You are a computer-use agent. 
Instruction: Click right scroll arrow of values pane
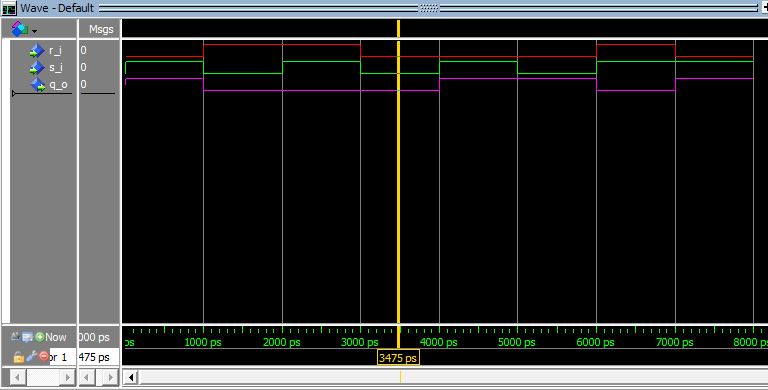click(111, 378)
